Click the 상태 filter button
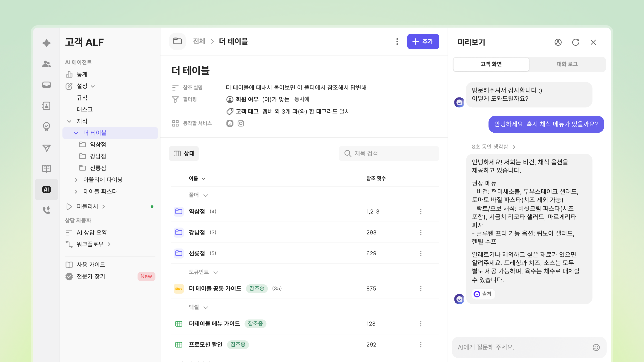644x362 pixels. [184, 153]
